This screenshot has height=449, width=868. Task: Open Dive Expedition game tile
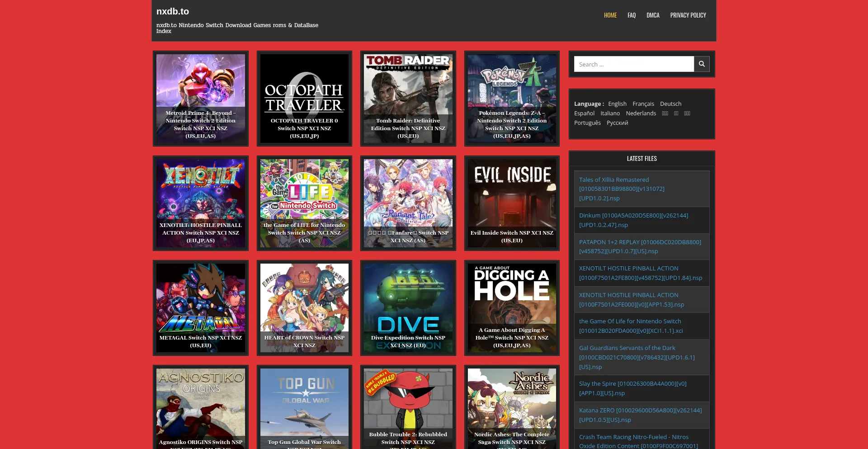click(x=408, y=308)
